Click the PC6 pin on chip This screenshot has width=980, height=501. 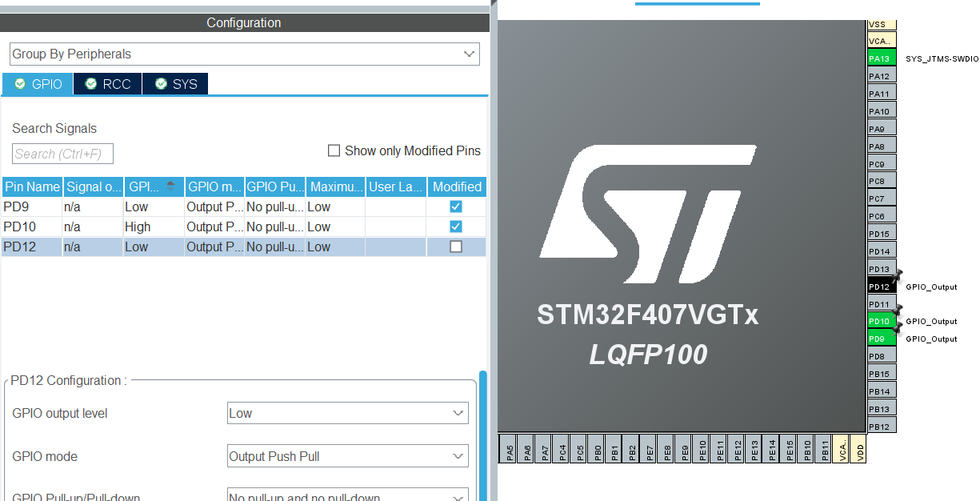point(882,216)
